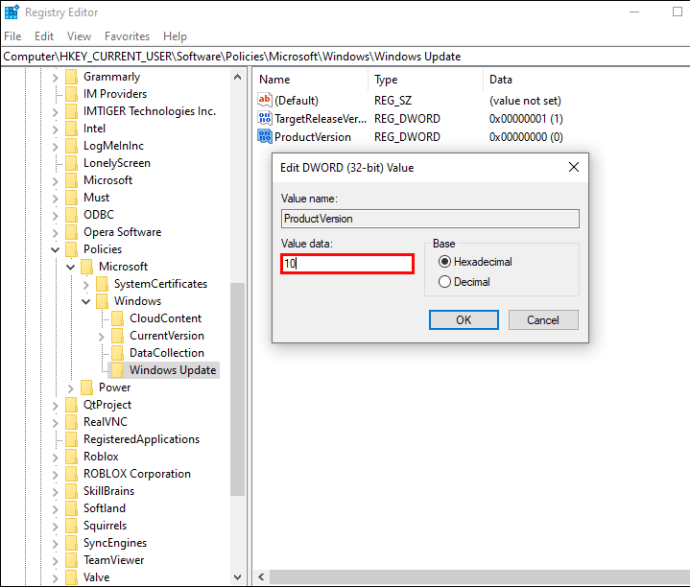Expand the Power key
Image resolution: width=690 pixels, height=587 pixels.
(x=70, y=388)
